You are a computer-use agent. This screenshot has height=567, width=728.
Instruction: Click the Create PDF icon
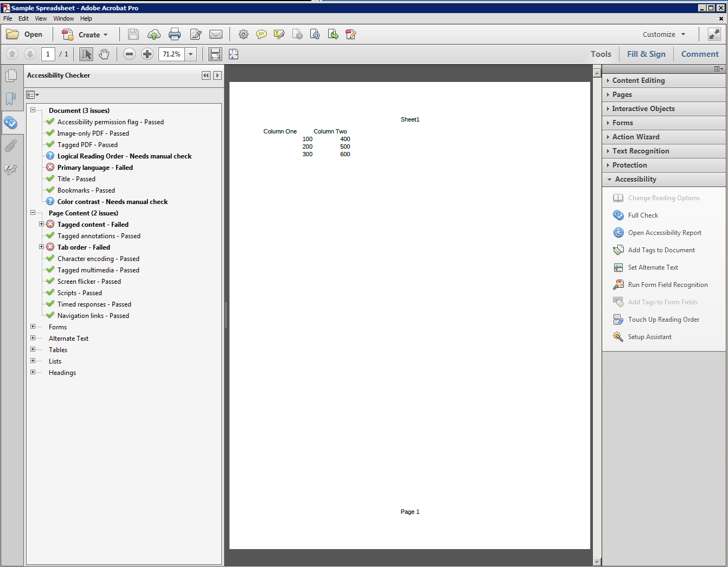tap(68, 34)
